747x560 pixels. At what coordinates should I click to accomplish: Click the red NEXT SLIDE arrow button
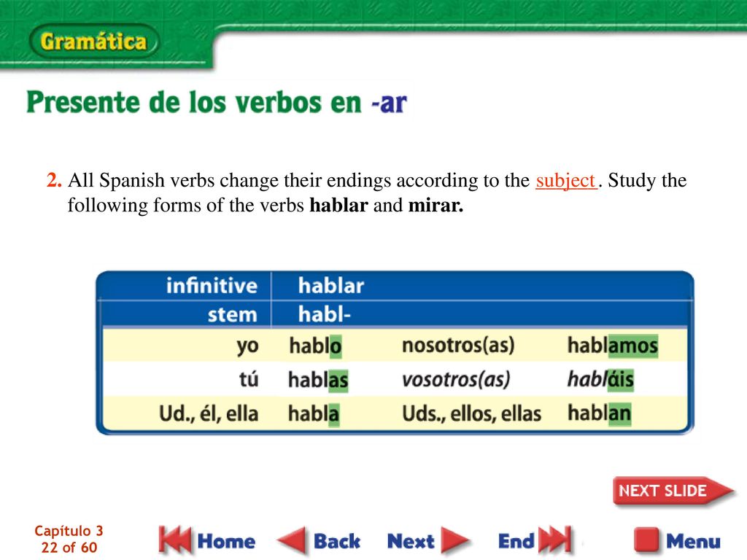(673, 491)
